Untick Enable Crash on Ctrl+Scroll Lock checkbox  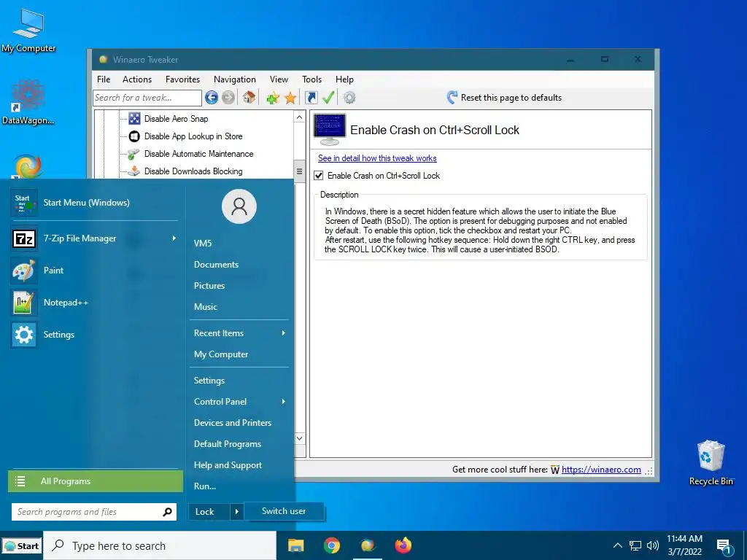(319, 175)
